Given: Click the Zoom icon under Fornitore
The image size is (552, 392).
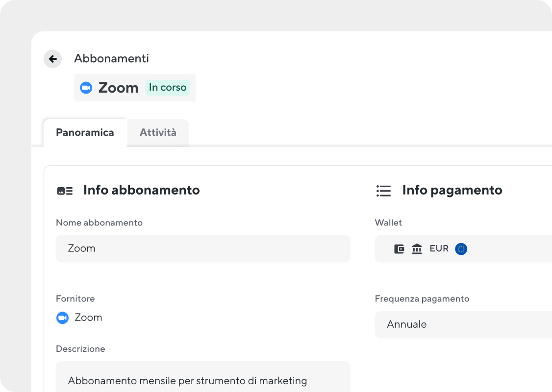Looking at the screenshot, I should pos(63,318).
